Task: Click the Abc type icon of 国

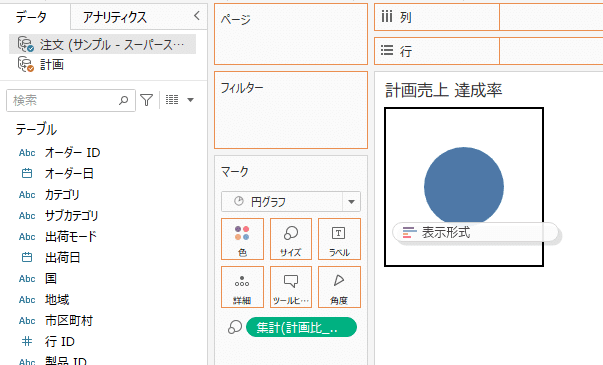Action: [x=27, y=278]
